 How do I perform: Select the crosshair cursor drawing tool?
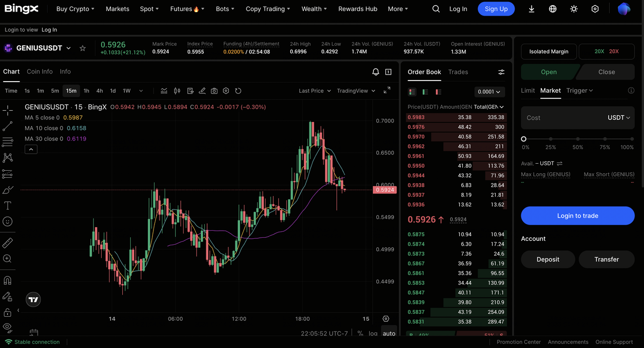(x=8, y=110)
